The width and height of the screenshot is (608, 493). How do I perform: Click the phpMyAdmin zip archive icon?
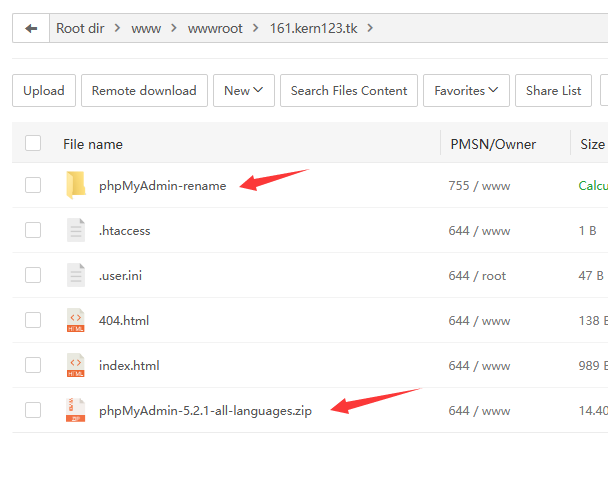coord(76,410)
